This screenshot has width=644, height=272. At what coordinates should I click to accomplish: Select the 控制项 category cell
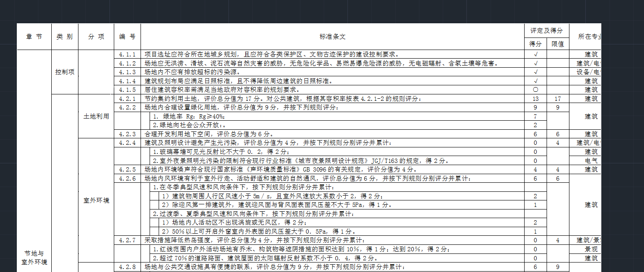[x=65, y=72]
